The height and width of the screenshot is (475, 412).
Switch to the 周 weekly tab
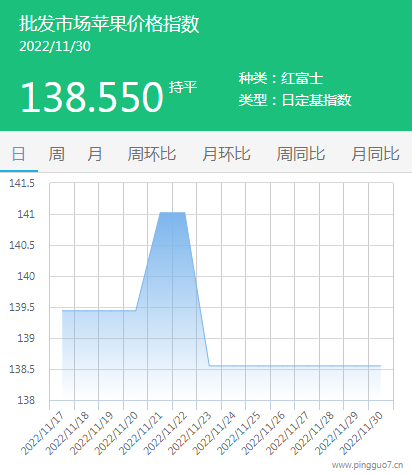click(57, 154)
